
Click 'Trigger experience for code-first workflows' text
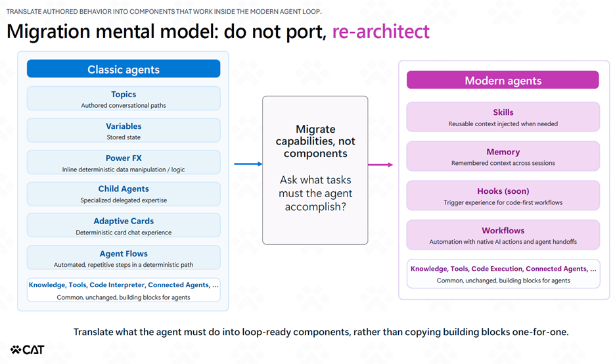click(503, 203)
